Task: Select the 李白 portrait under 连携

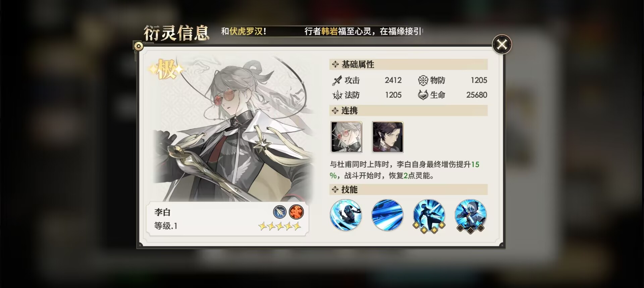Action: coord(346,137)
